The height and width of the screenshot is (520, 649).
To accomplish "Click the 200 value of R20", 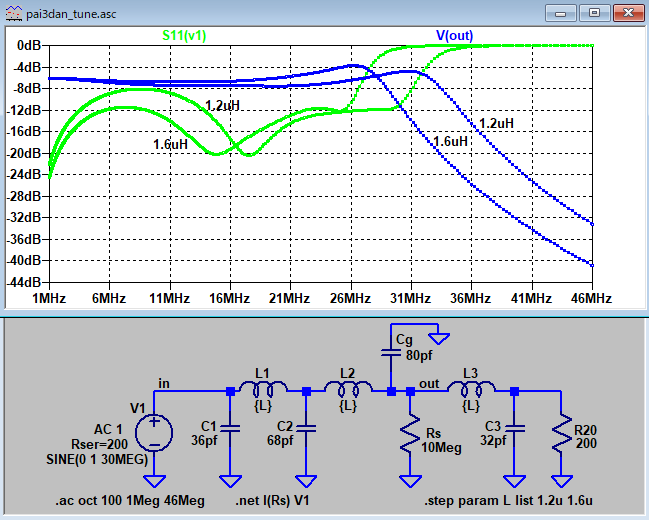I will pyautogui.click(x=586, y=443).
